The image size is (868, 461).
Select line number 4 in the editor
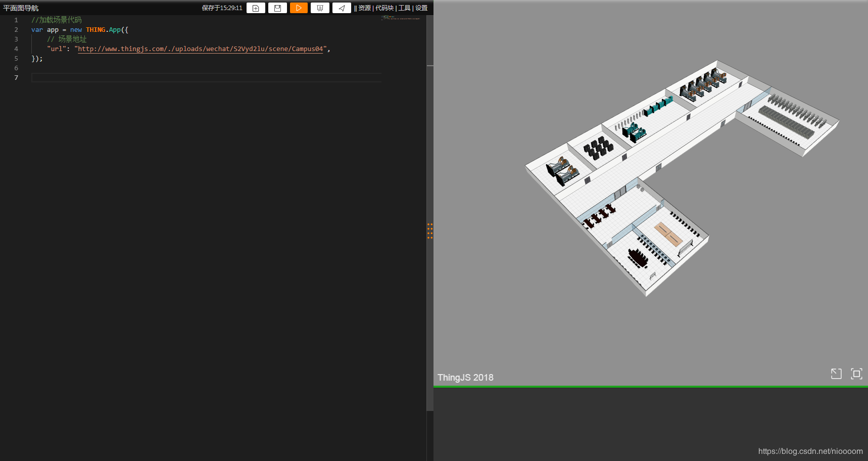click(x=16, y=49)
